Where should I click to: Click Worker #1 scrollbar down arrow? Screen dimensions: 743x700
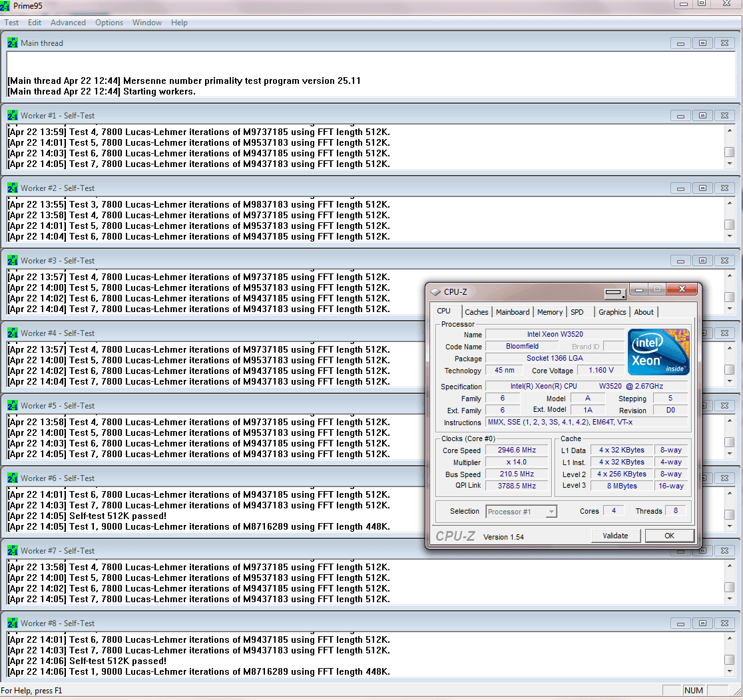[730, 164]
